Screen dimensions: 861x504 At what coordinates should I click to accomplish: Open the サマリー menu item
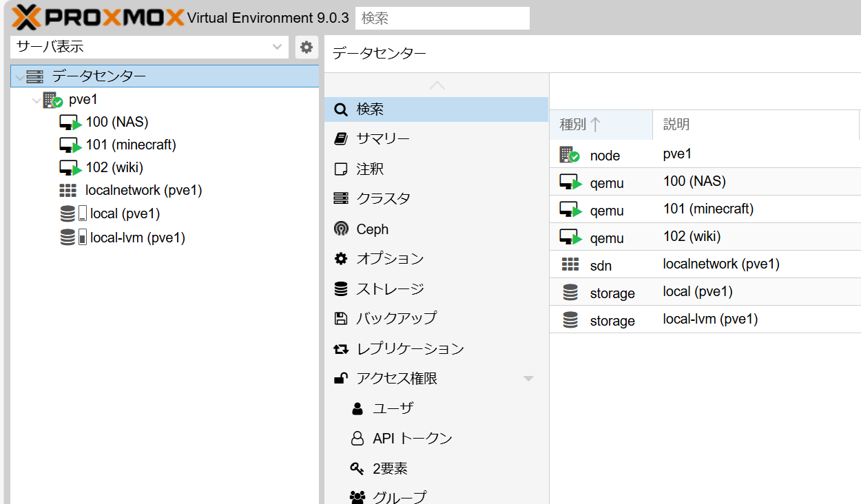pyautogui.click(x=383, y=139)
